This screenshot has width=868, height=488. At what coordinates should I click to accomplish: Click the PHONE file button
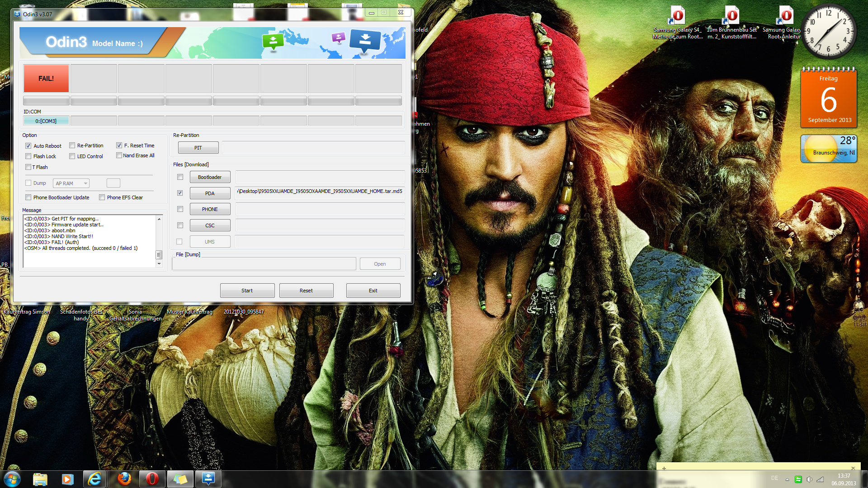pos(210,209)
